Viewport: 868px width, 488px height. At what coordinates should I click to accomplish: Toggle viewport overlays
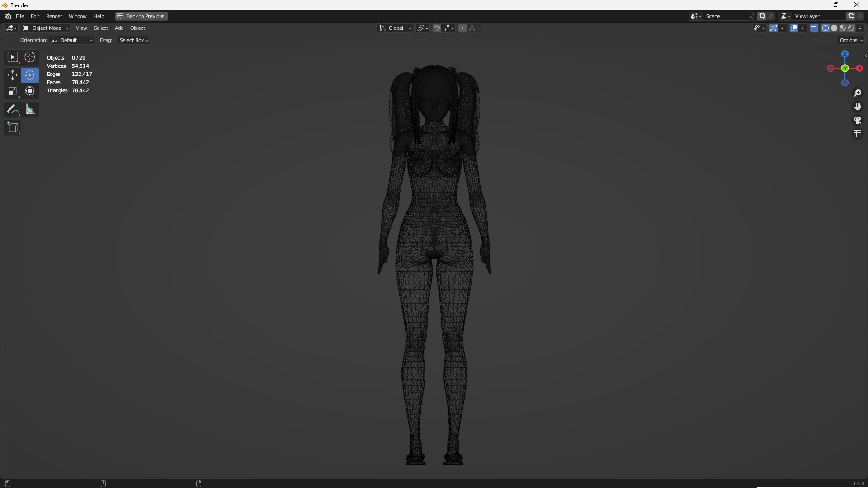[x=794, y=28]
